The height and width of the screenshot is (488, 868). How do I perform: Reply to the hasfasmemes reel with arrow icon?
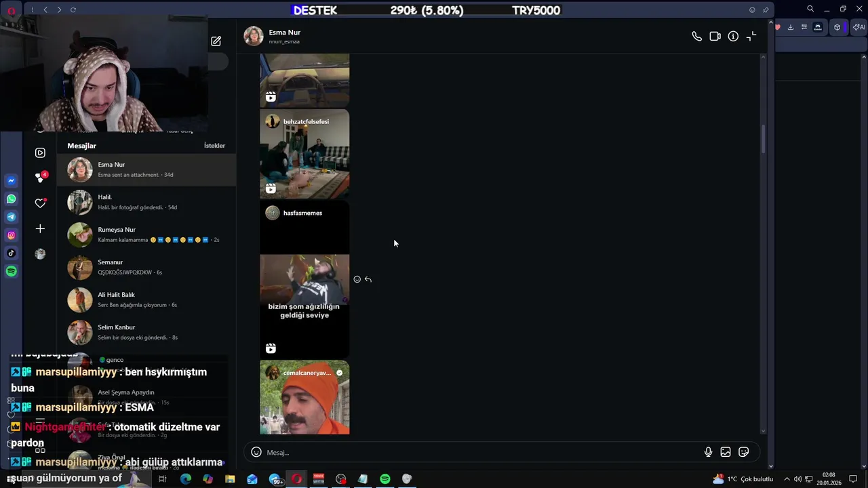tap(368, 279)
